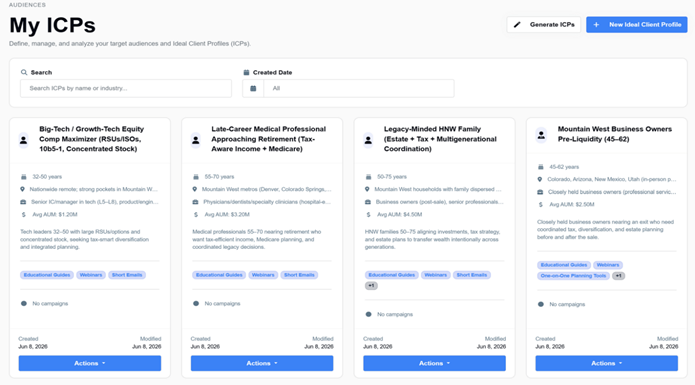Image resolution: width=695 pixels, height=385 pixels.
Task: Open Mountain West Business Owners Pre-Liquidity title
Action: coord(615,134)
